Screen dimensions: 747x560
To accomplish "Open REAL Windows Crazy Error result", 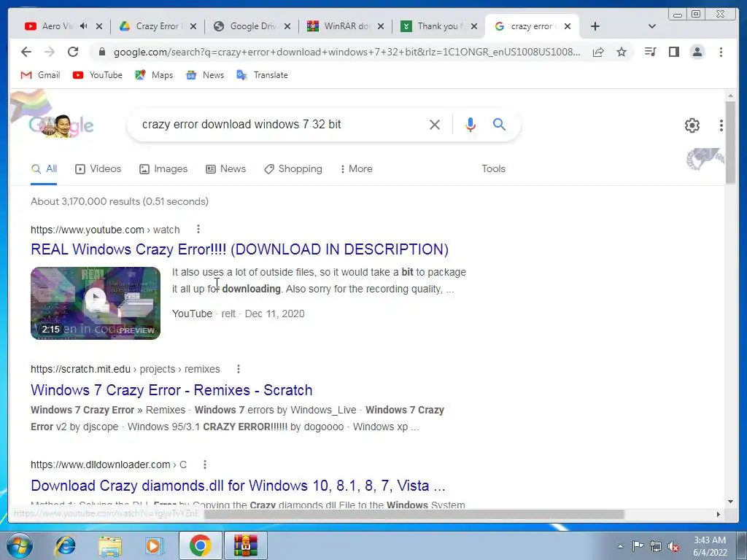I will tap(239, 249).
